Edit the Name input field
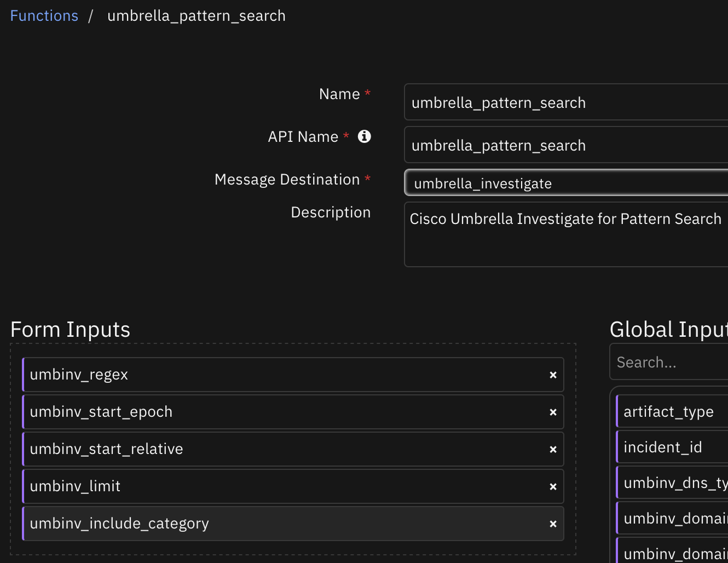The height and width of the screenshot is (563, 728). pos(566,102)
